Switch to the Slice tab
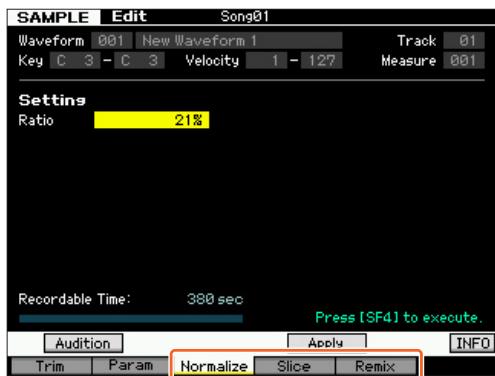This screenshot has height=376, width=495. click(294, 366)
